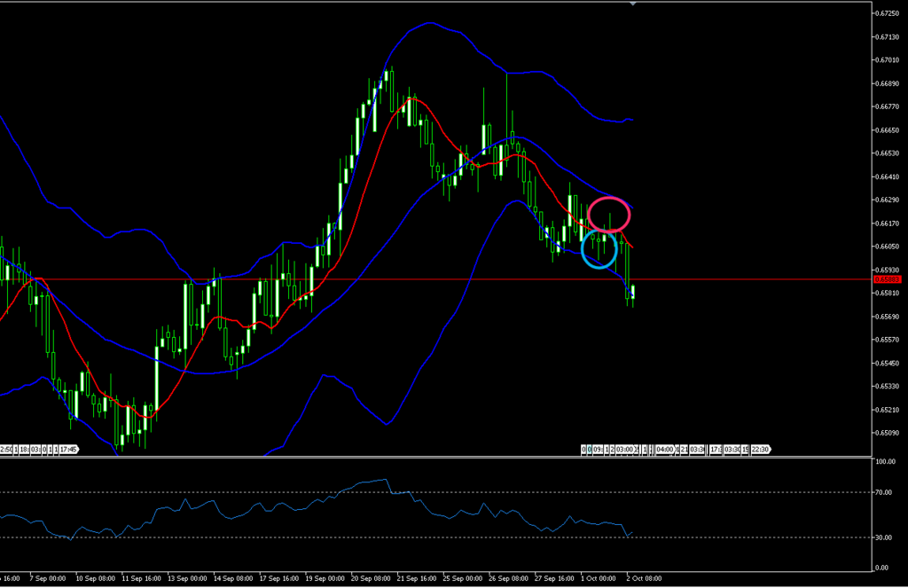Click the 0.65330 price axis label
The height and width of the screenshot is (588, 908).
(888, 386)
